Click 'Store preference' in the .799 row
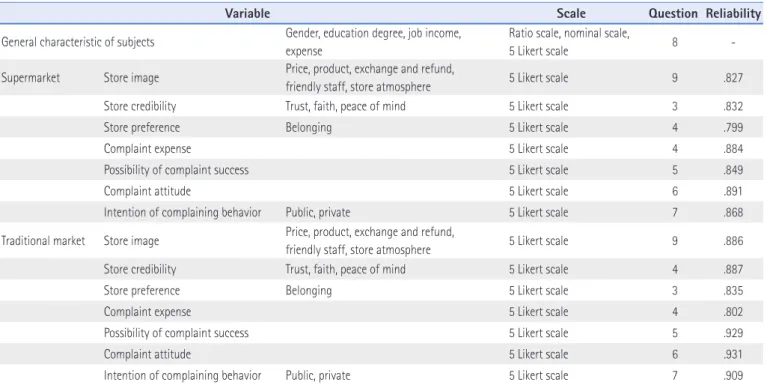 pyautogui.click(x=142, y=128)
